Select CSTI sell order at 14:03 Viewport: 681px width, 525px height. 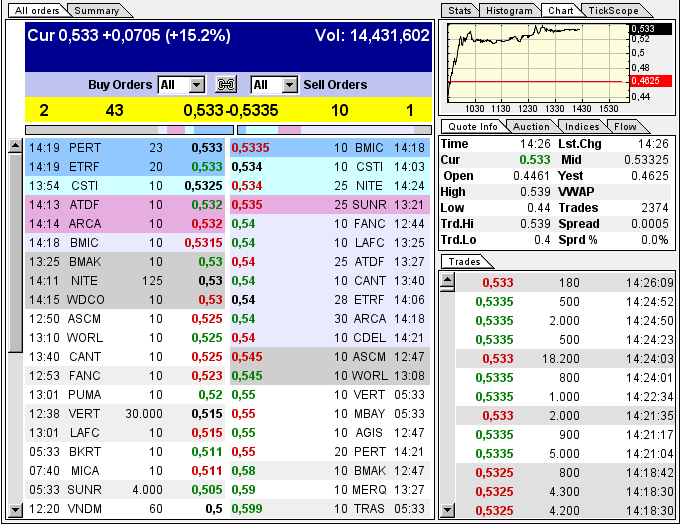(x=330, y=167)
